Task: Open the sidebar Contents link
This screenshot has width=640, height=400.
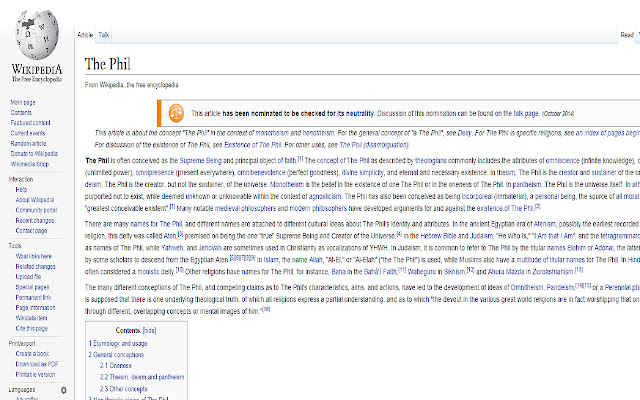Action: [x=21, y=113]
